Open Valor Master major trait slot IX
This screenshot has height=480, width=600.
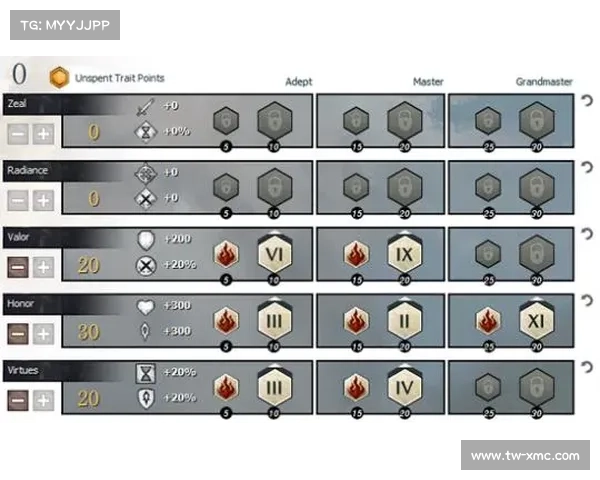(x=404, y=254)
